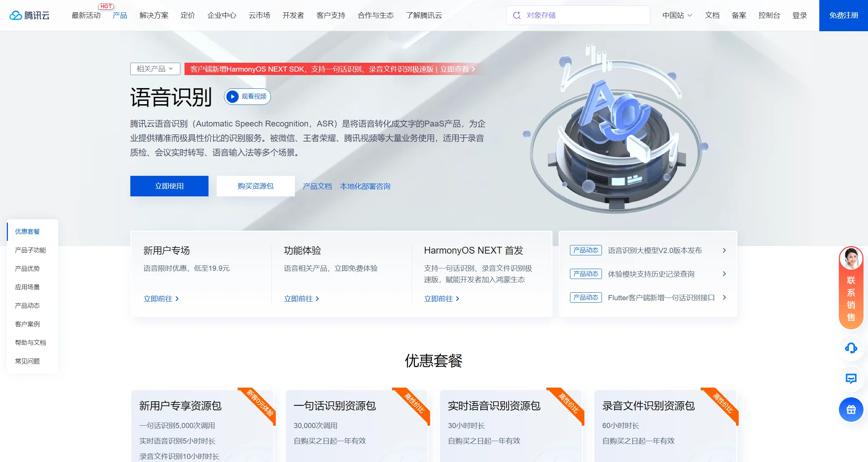
Task: Open the headset customer service icon
Action: point(851,348)
